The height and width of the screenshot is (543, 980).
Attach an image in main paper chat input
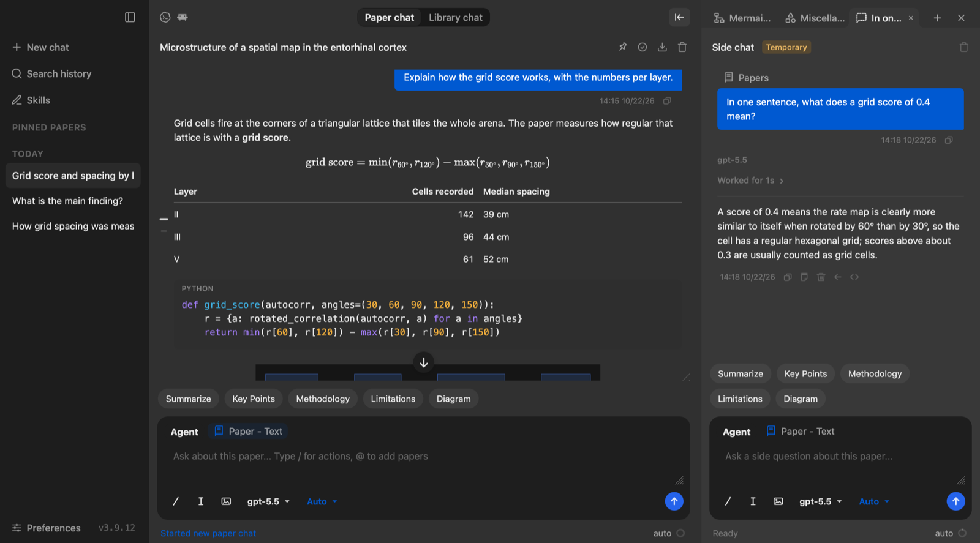[x=226, y=501]
